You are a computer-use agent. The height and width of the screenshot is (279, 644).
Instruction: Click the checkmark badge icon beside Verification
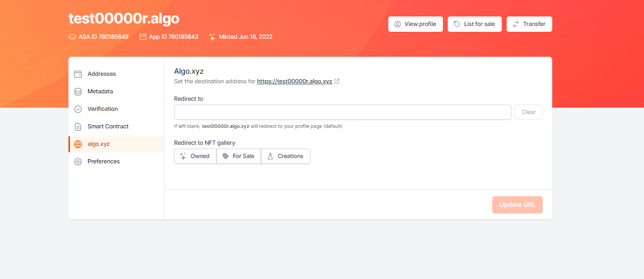click(78, 109)
